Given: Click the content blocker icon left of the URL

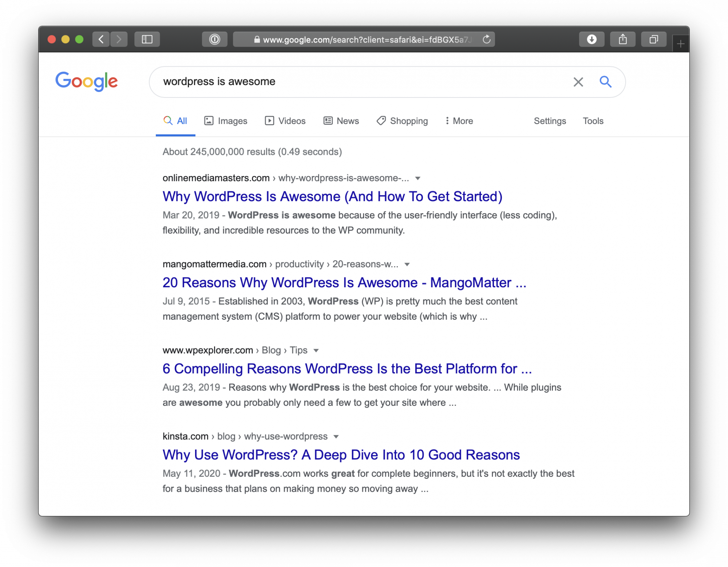Looking at the screenshot, I should pos(215,39).
